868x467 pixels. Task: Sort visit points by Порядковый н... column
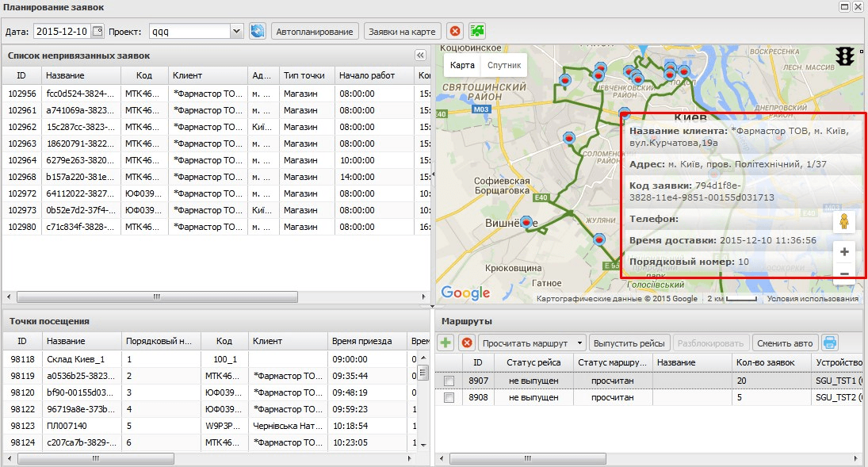click(161, 341)
